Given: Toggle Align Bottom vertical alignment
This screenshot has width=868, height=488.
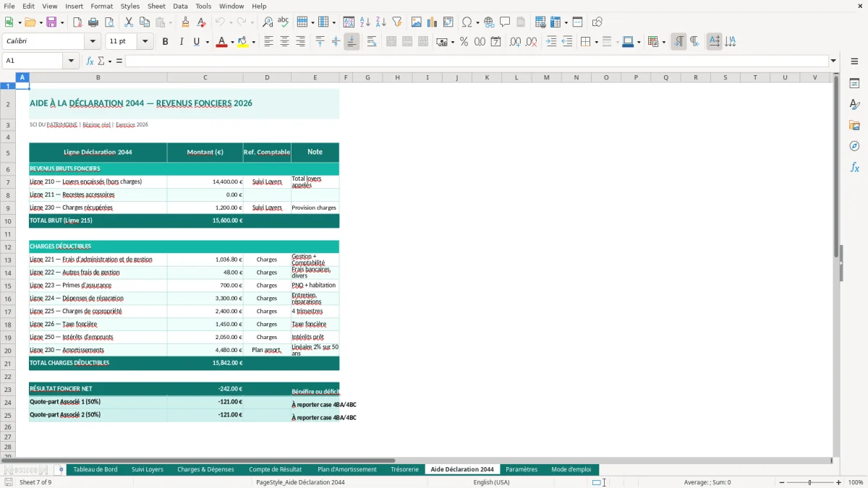Looking at the screenshot, I should point(352,42).
